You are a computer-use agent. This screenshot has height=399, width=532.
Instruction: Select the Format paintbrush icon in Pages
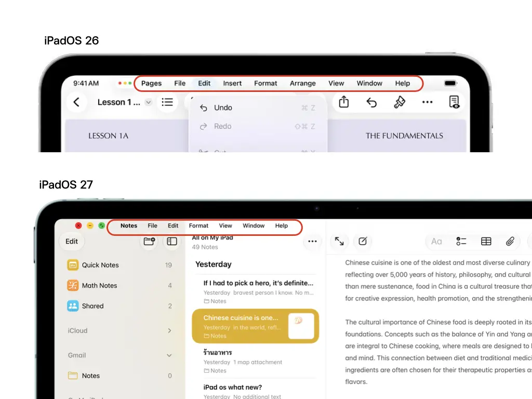(x=400, y=102)
